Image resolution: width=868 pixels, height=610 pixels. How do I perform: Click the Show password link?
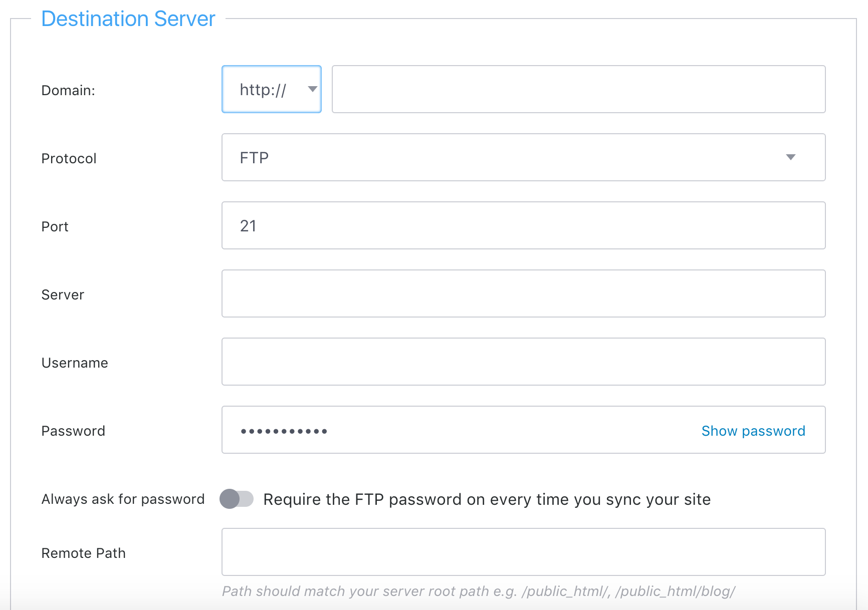click(753, 431)
